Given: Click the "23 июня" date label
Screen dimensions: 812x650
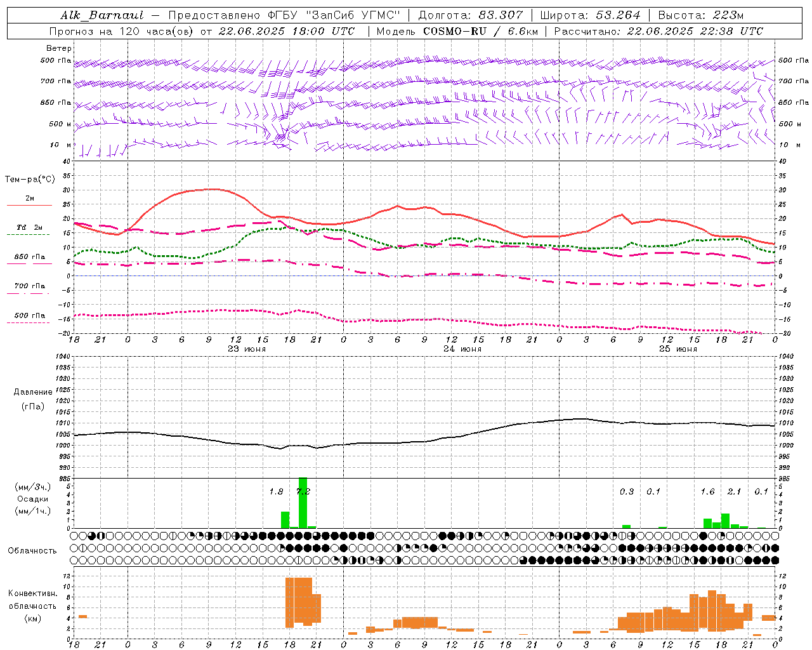Looking at the screenshot, I should [247, 349].
